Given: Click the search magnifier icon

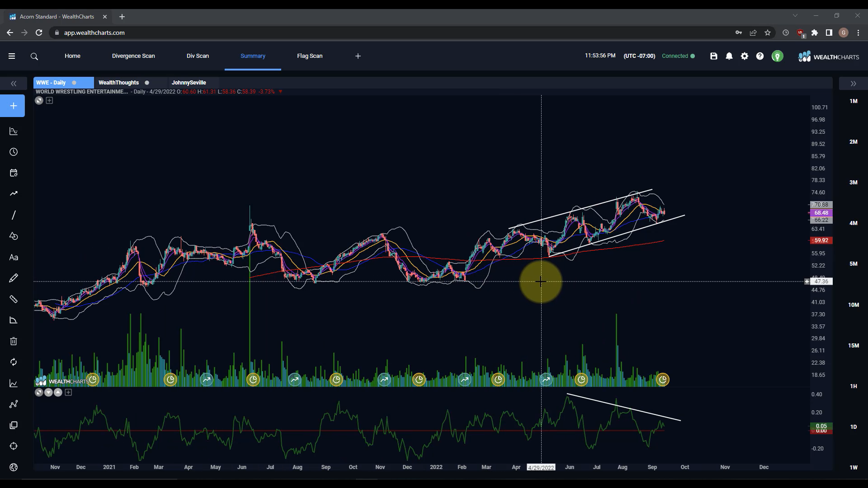Looking at the screenshot, I should 34,56.
